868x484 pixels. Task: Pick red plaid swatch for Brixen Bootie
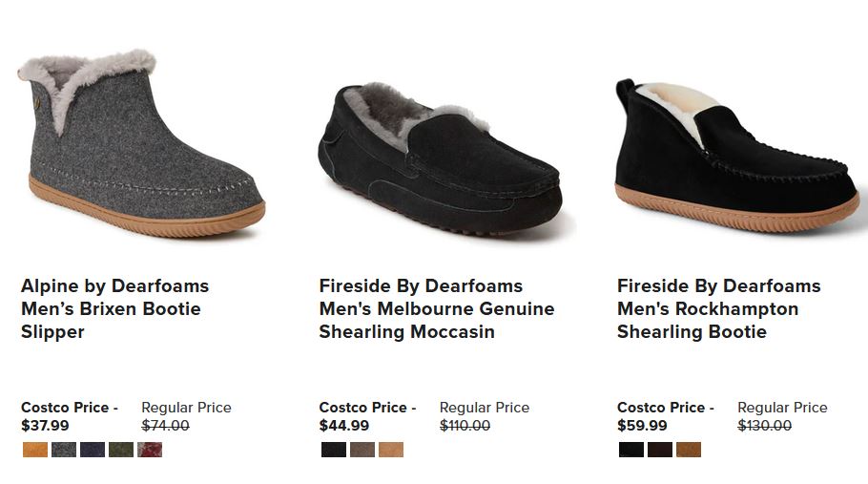click(150, 450)
